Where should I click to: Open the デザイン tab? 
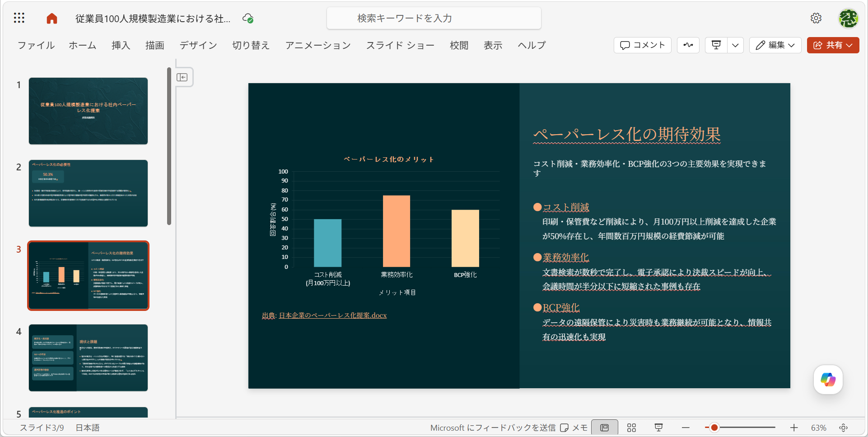pos(198,45)
